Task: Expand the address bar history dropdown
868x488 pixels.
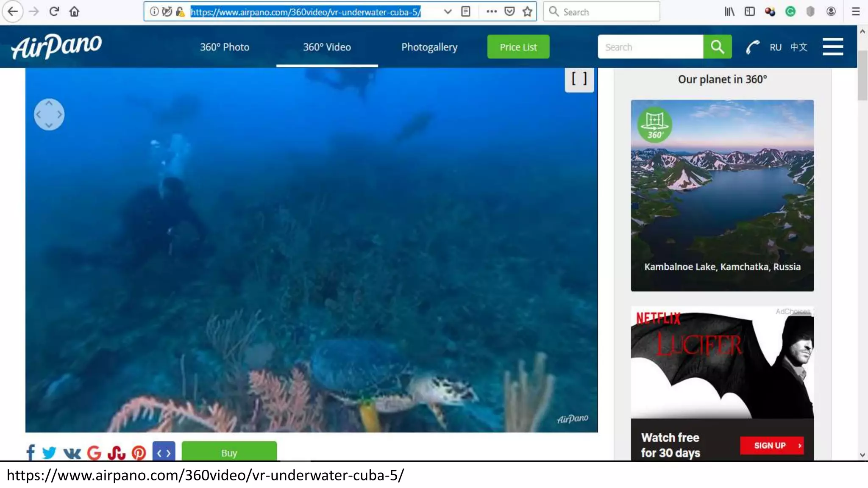Action: click(448, 12)
